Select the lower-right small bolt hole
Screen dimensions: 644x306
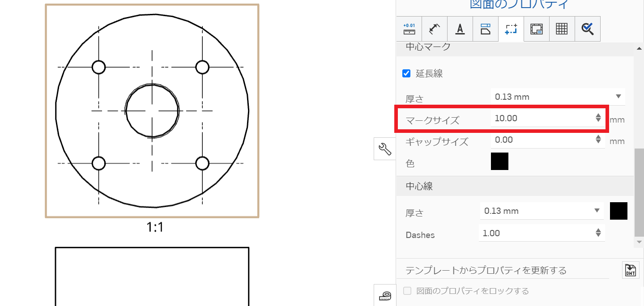tap(202, 163)
